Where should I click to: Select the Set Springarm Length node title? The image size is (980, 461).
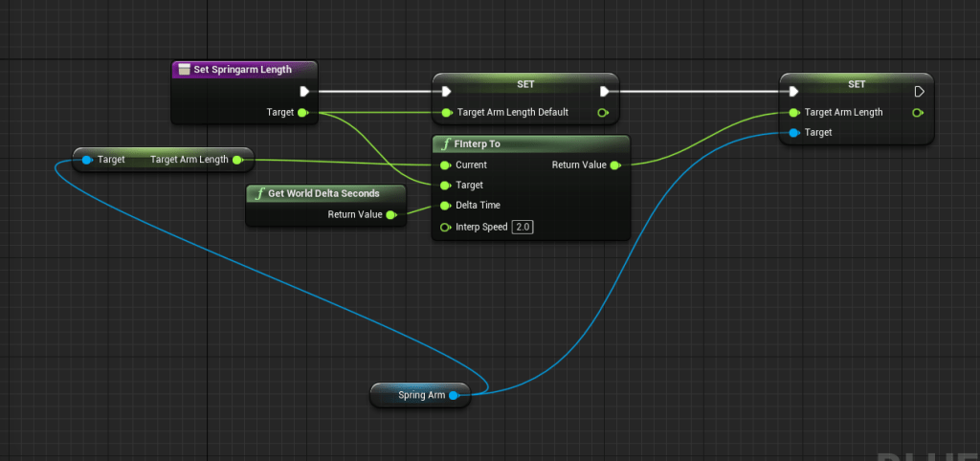242,70
